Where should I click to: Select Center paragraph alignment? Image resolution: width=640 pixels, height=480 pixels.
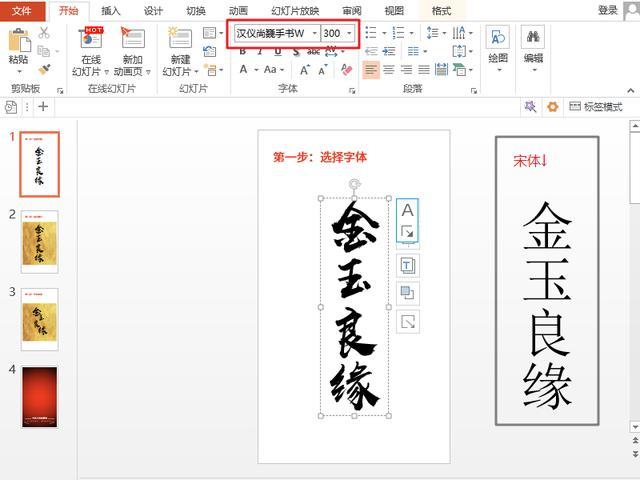389,70
